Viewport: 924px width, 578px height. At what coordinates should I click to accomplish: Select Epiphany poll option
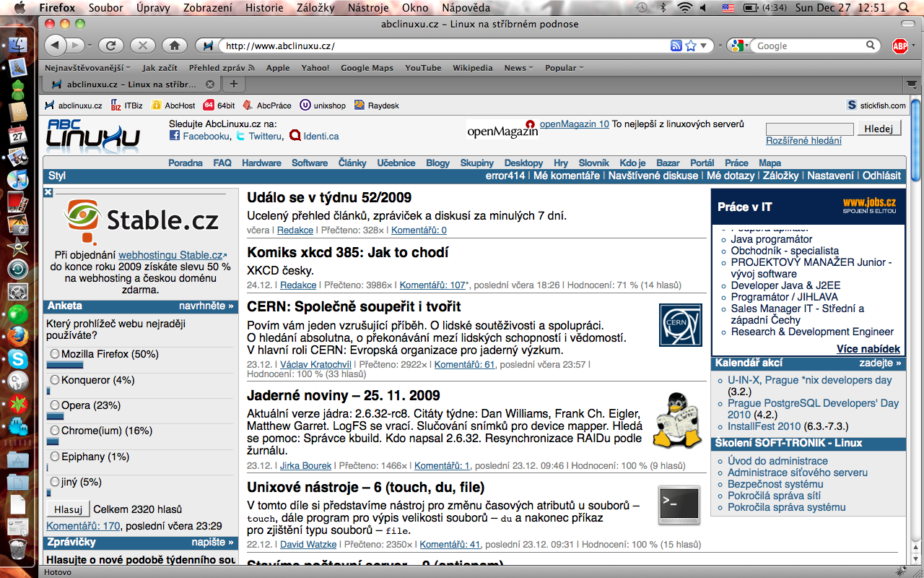point(55,457)
